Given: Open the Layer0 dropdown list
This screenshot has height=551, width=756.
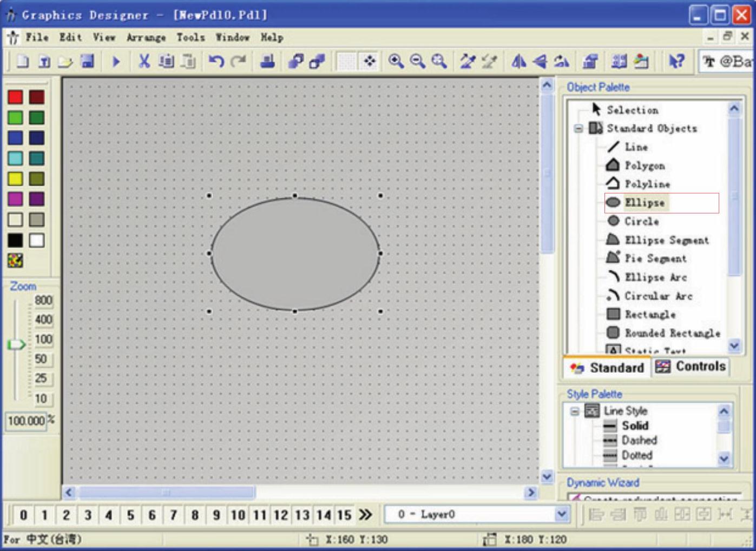Looking at the screenshot, I should [562, 514].
